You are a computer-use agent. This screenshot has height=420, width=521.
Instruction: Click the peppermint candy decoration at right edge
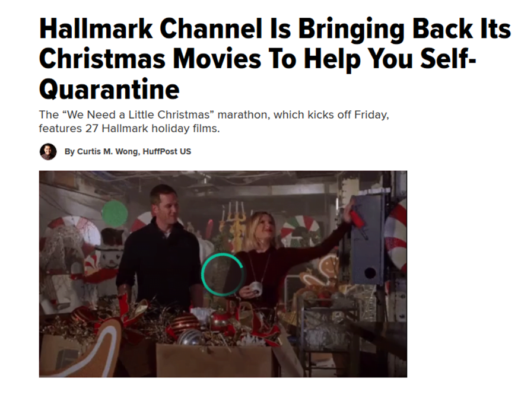tap(396, 236)
